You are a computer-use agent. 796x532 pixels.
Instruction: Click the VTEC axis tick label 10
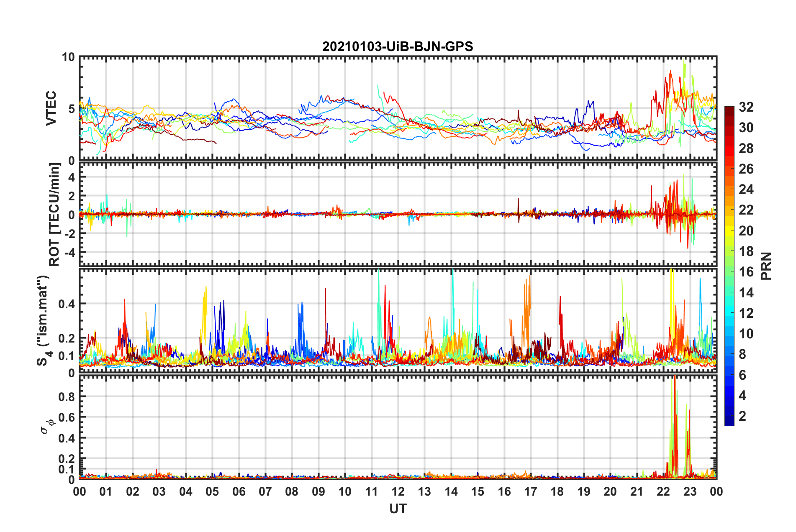68,57
